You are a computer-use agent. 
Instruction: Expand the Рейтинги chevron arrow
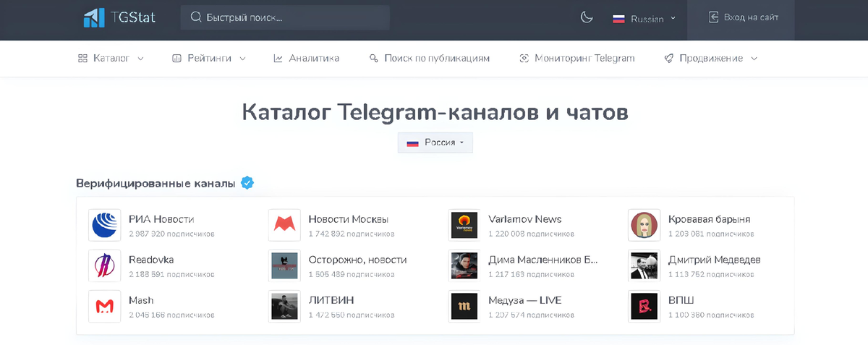[242, 59]
